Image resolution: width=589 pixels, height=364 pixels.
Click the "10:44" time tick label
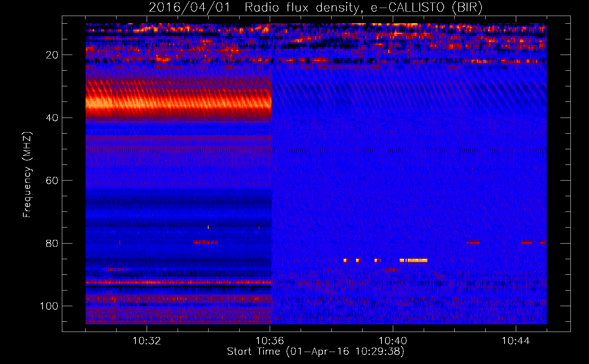(x=516, y=341)
